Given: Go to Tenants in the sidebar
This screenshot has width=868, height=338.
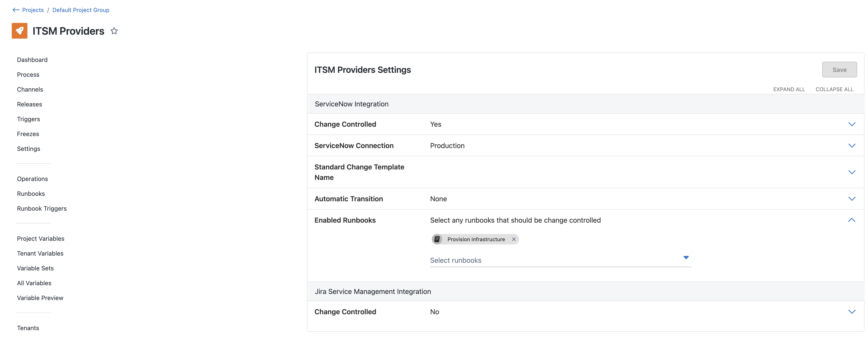Looking at the screenshot, I should tap(28, 328).
